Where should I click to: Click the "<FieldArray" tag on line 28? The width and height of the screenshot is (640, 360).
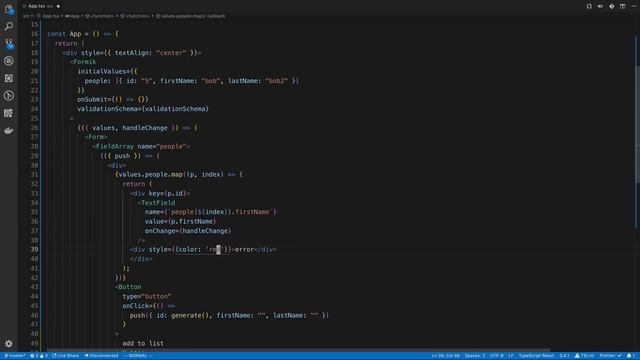(x=113, y=146)
